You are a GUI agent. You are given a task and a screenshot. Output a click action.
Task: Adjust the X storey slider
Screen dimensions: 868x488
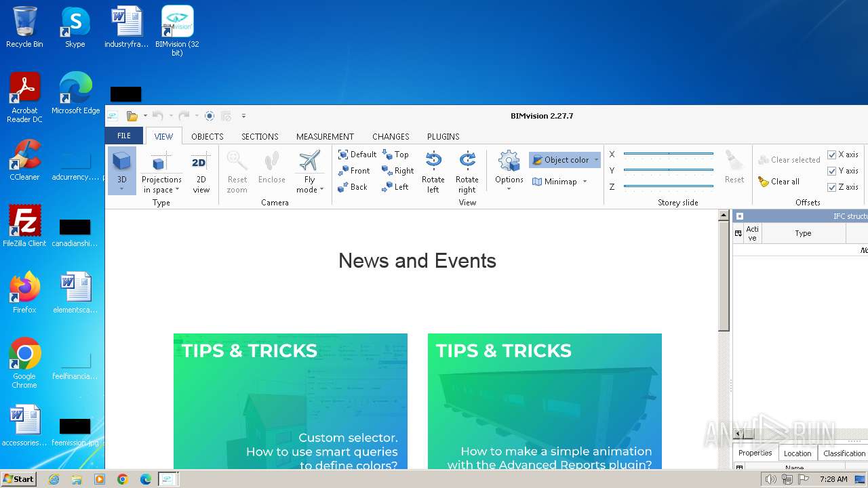coord(668,155)
